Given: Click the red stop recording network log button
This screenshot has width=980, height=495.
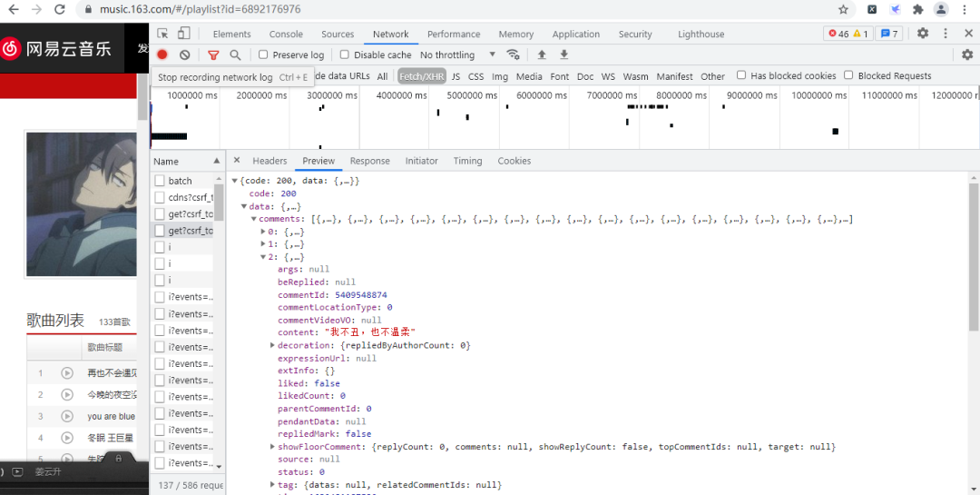Looking at the screenshot, I should pos(162,54).
